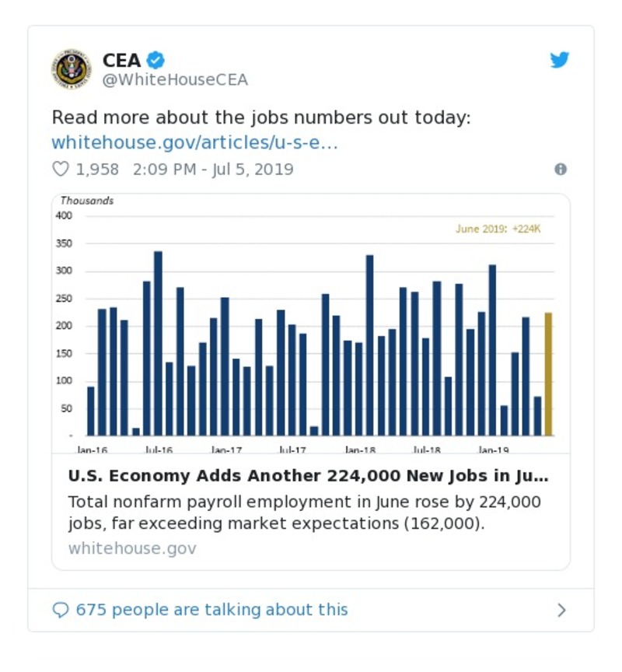Click the CEA profile seal avatar

[x=72, y=68]
